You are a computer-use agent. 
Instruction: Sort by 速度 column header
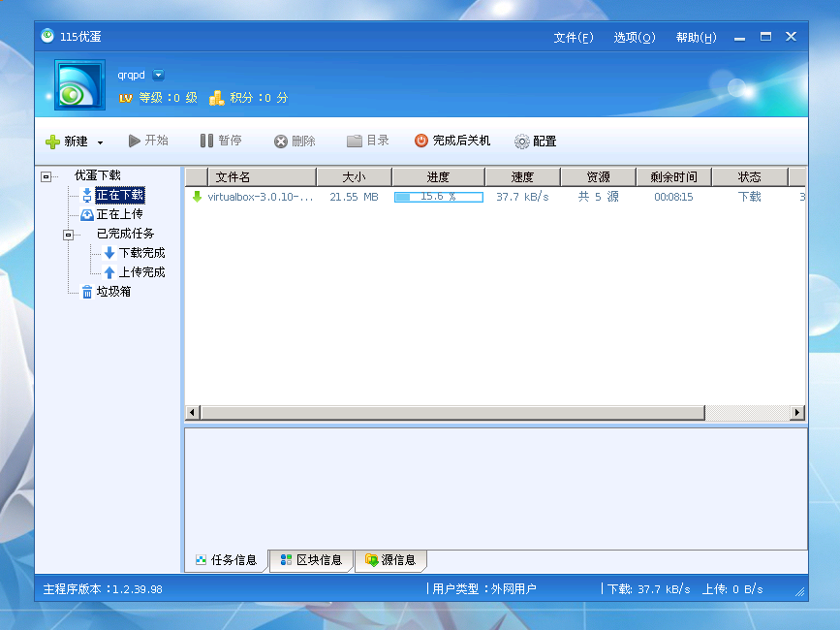[522, 176]
